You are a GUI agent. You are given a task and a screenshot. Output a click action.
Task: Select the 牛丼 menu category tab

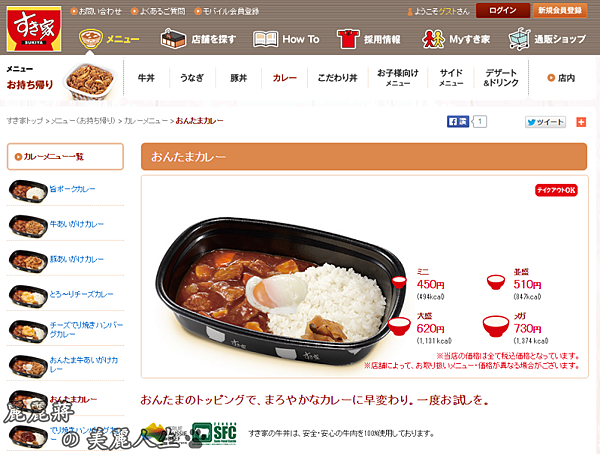146,78
